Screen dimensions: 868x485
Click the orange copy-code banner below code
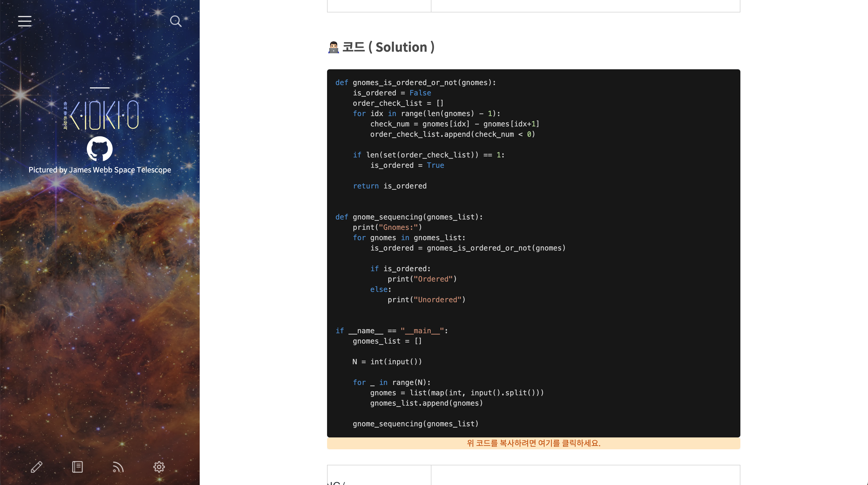[x=533, y=443]
